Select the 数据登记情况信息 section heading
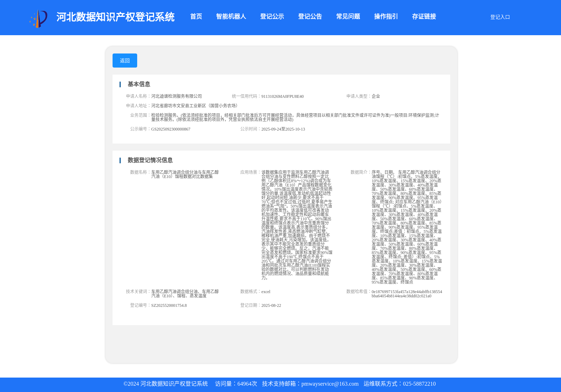The height and width of the screenshot is (392, 561). [x=150, y=160]
